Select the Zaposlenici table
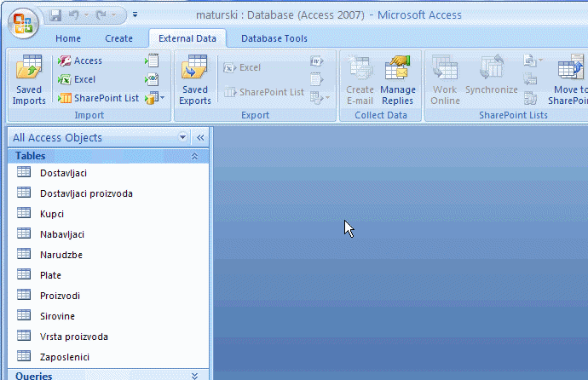 [108, 357]
